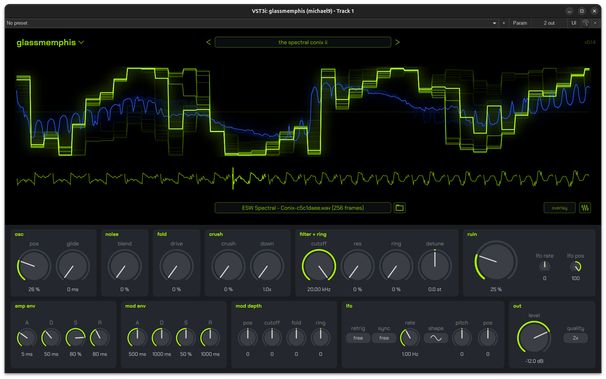
Task: Click the frame position marker in waveform strip
Action: pos(233,178)
